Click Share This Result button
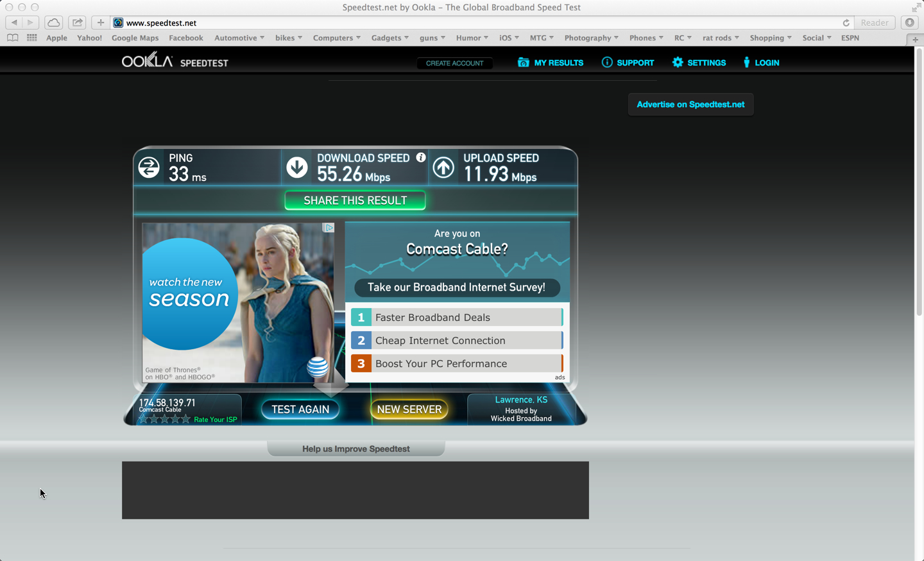 [x=355, y=200]
